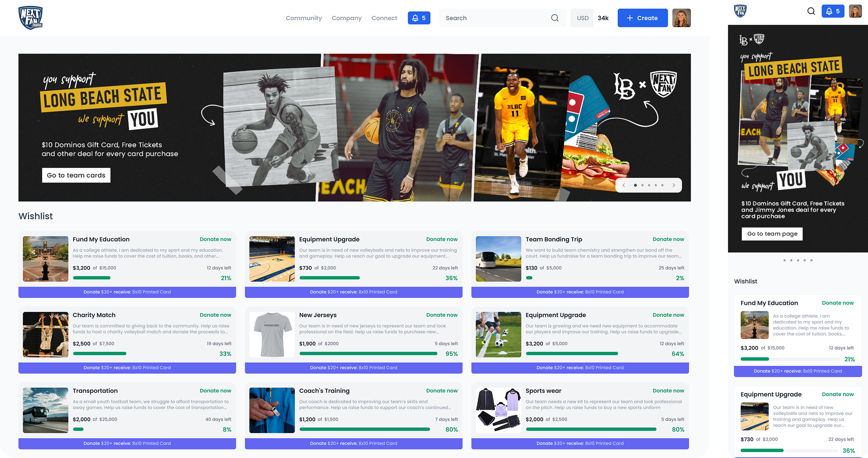Viewport: 868px width, 458px height.
Task: Click Go to team page button in mobile banner
Action: point(772,234)
